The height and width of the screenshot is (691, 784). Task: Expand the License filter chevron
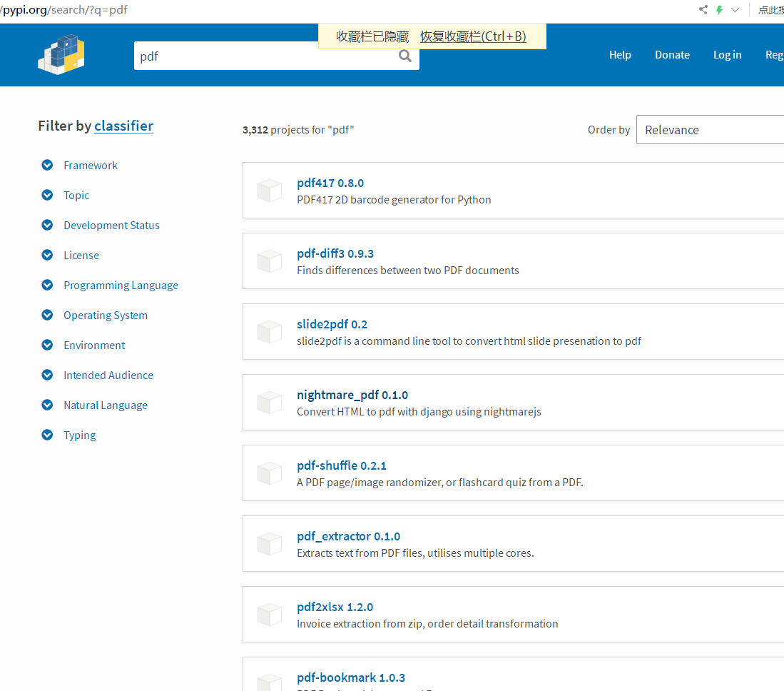(47, 255)
